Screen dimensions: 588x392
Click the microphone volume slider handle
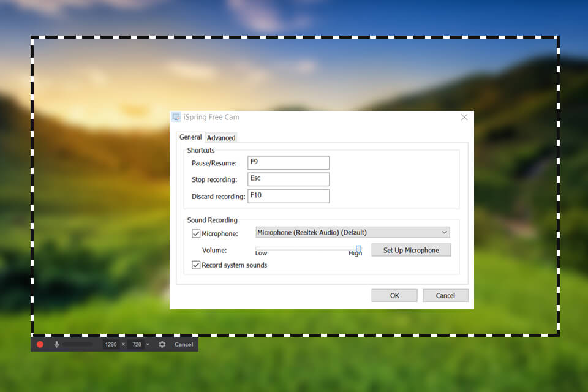point(358,249)
